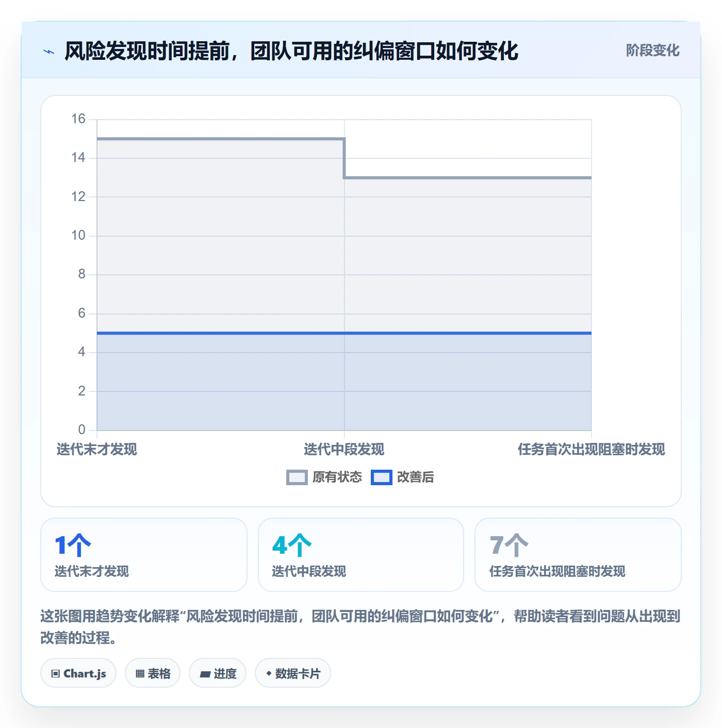Click the diamond icon in the 数据卡片 chip
Viewport: 722px width, 728px height.
[269, 673]
